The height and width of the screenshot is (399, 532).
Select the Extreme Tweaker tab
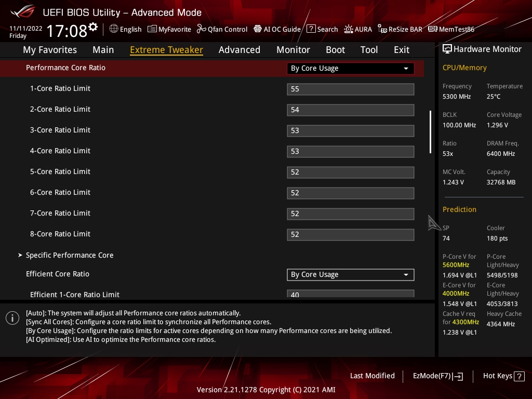pyautogui.click(x=167, y=49)
